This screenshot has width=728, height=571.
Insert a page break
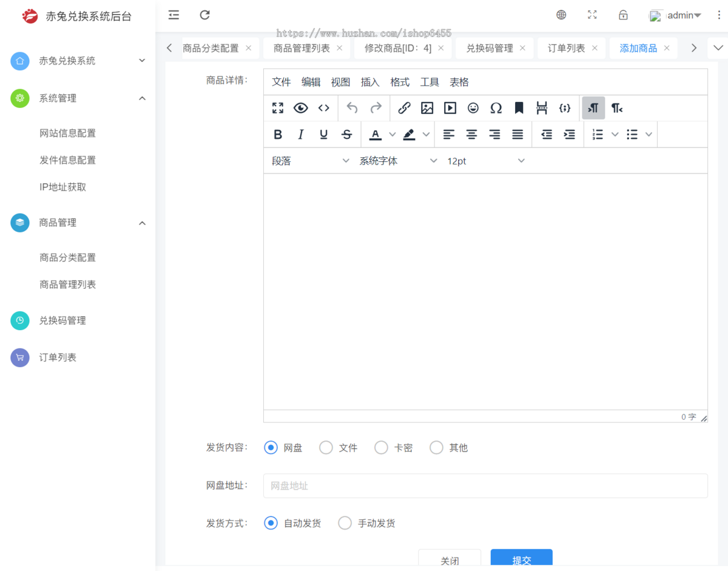pyautogui.click(x=542, y=108)
